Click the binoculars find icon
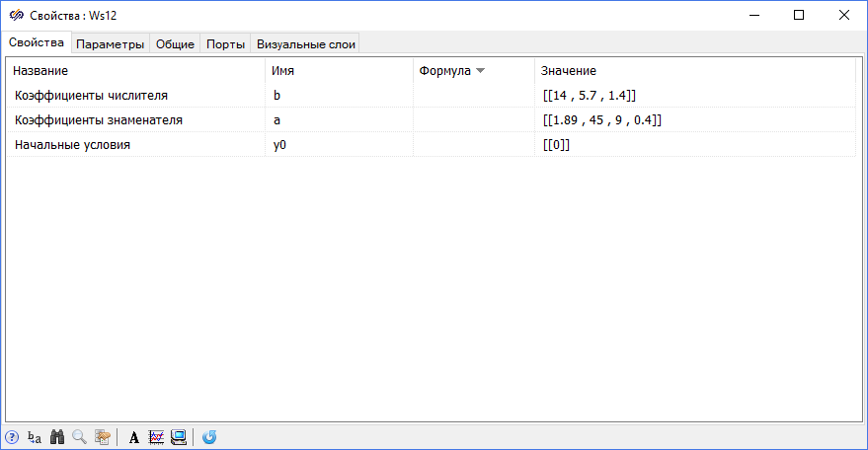This screenshot has height=450, width=868. pyautogui.click(x=57, y=437)
